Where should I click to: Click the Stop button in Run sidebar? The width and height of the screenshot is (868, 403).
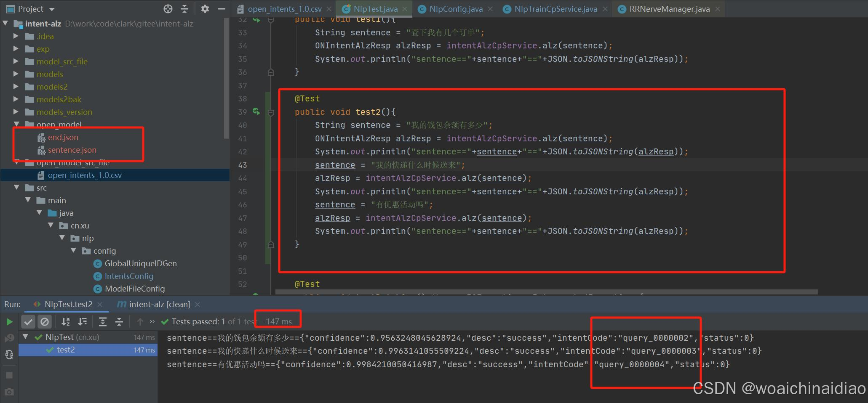click(9, 375)
